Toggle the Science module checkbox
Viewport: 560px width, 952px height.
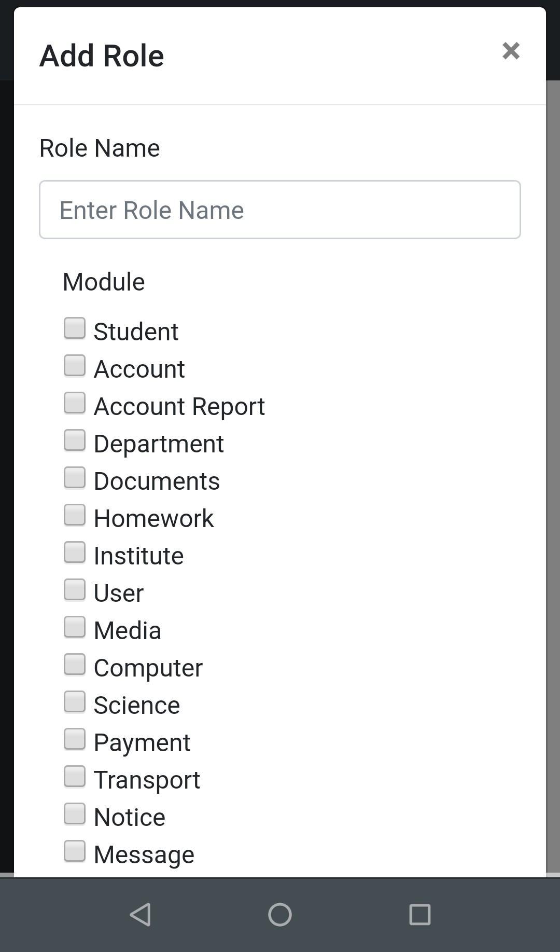point(75,702)
